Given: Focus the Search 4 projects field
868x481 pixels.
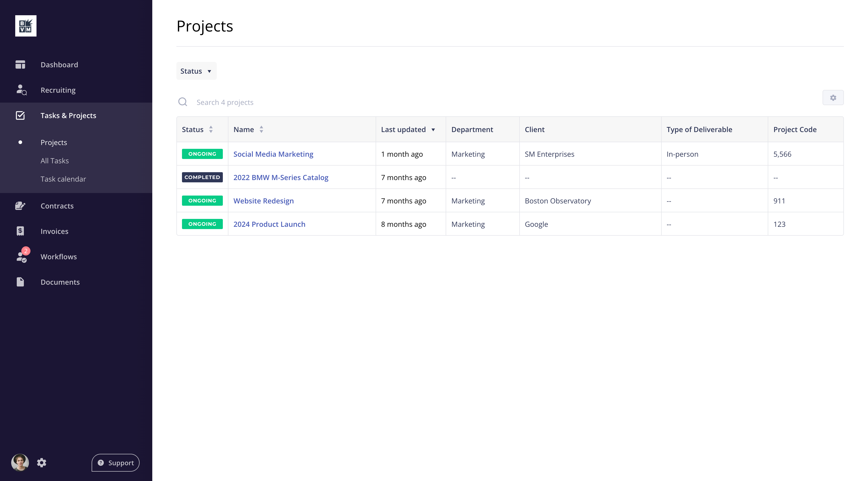Looking at the screenshot, I should click(x=225, y=102).
